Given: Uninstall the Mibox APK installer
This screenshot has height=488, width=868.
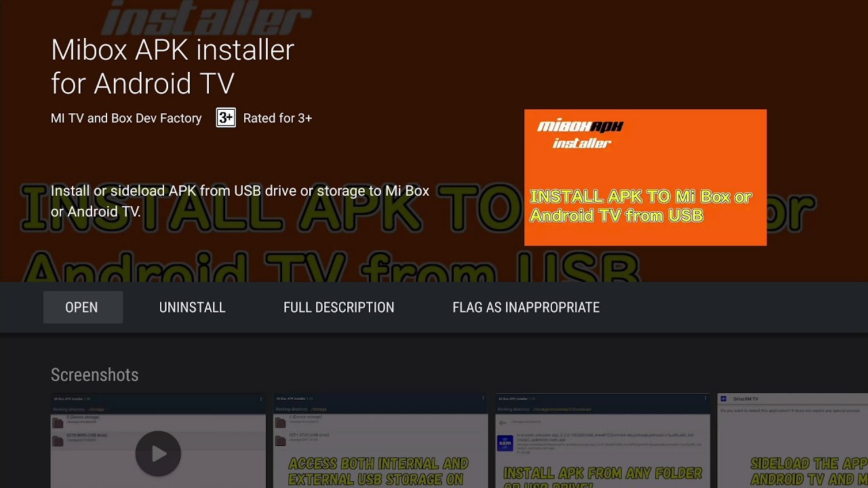Looking at the screenshot, I should (192, 307).
